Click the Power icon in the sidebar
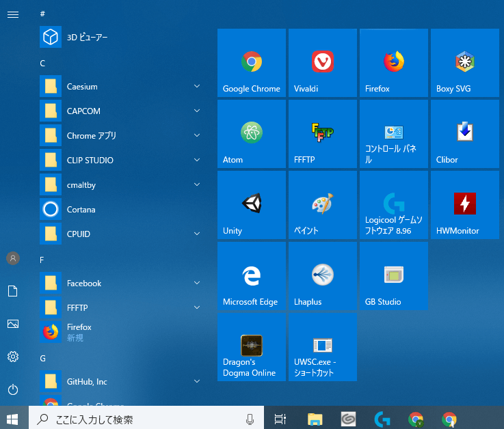The height and width of the screenshot is (429, 504). pos(13,389)
